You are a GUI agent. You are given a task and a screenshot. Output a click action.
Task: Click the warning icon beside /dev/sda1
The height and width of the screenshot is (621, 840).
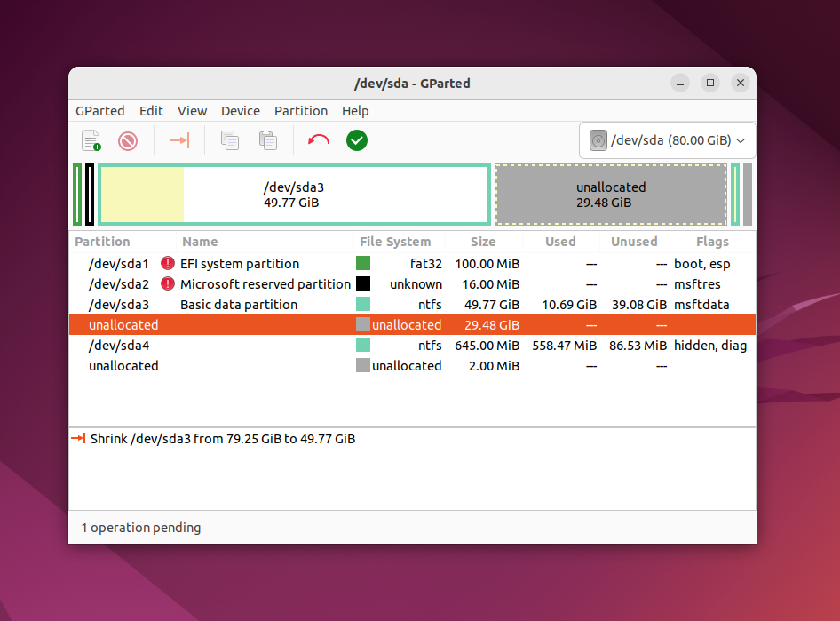pyautogui.click(x=168, y=263)
